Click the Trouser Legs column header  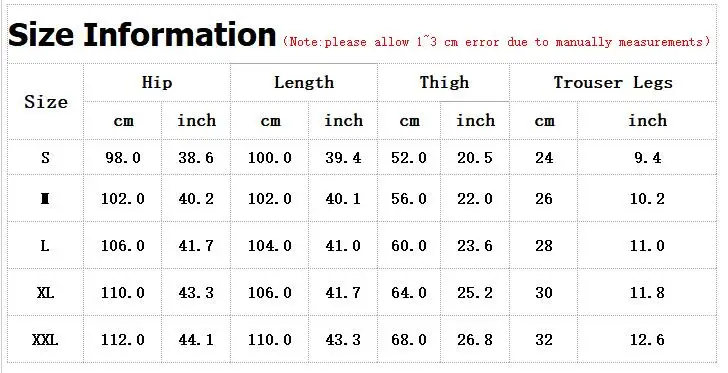click(613, 83)
